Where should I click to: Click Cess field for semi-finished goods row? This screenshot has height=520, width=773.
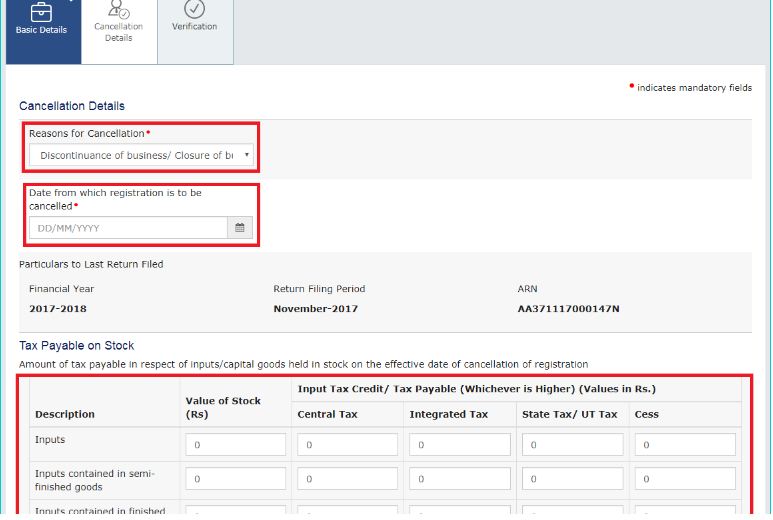click(685, 479)
